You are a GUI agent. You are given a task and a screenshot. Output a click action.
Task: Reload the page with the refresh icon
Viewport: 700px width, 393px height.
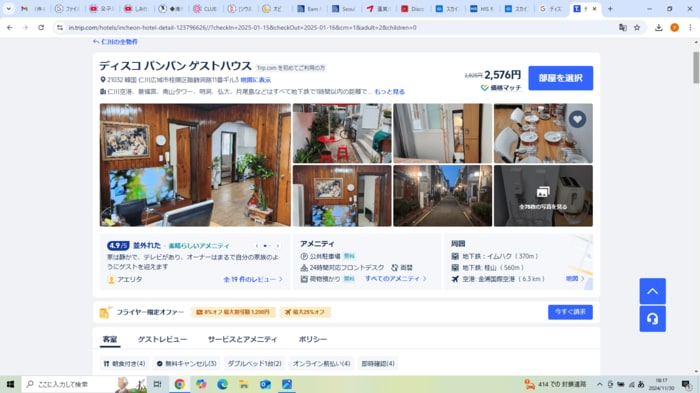41,28
